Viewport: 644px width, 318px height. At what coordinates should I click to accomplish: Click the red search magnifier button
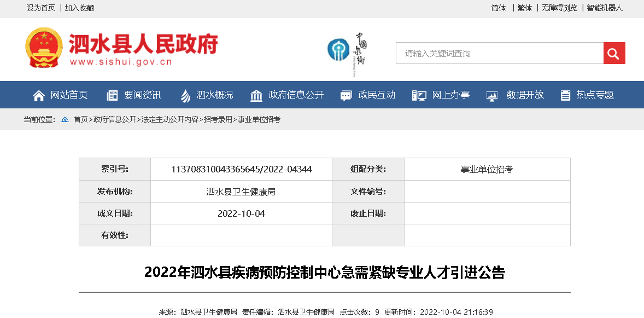coord(614,53)
